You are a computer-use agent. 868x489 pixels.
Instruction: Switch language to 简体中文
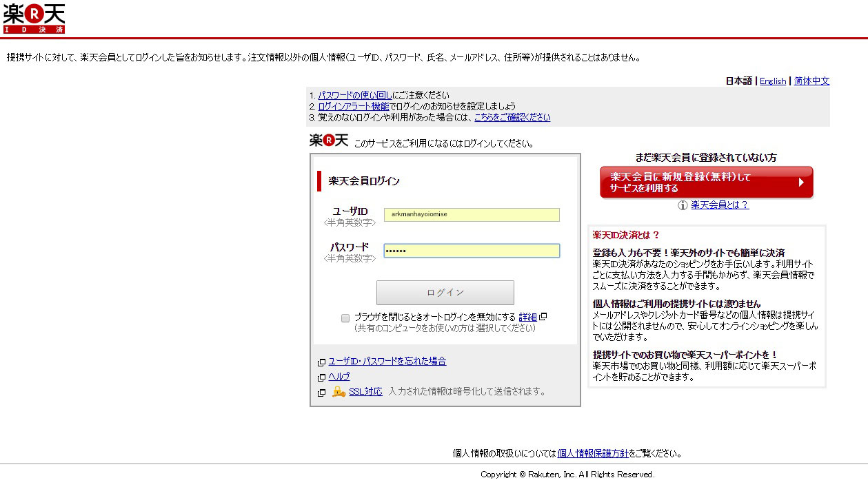[x=811, y=81]
